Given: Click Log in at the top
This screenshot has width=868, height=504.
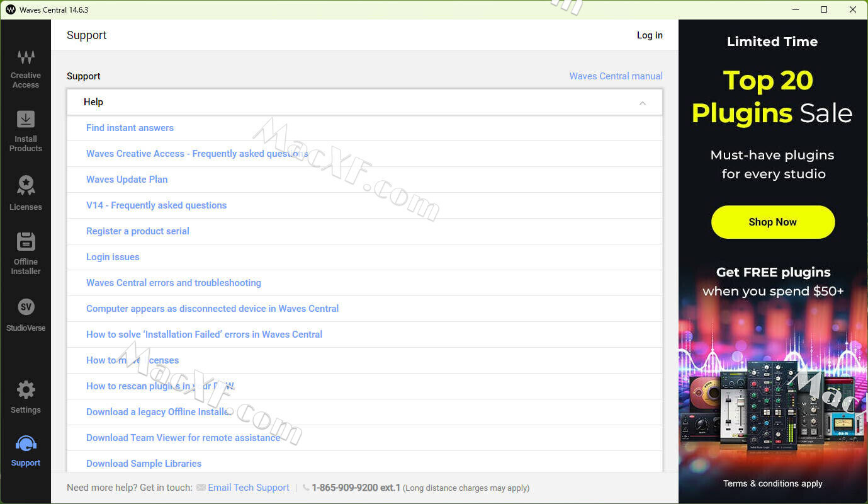Looking at the screenshot, I should tap(650, 35).
